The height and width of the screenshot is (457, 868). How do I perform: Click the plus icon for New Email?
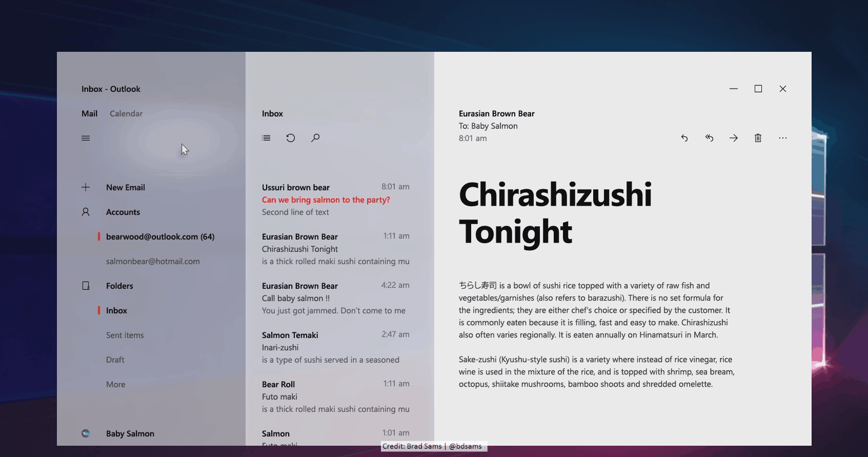click(x=86, y=187)
